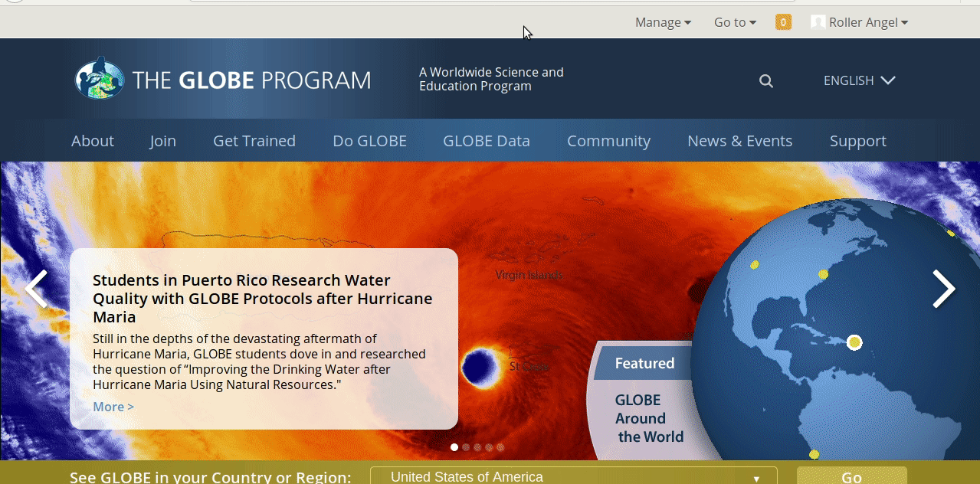The image size is (980, 484).
Task: Click 'A Worldwide Science and Education Program' tagline
Action: (491, 79)
